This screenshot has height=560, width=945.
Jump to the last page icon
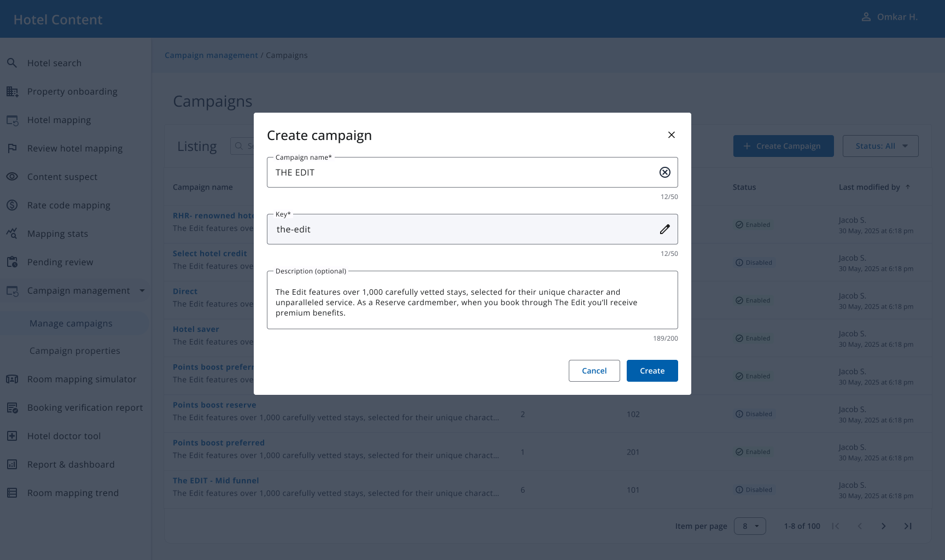click(x=908, y=526)
